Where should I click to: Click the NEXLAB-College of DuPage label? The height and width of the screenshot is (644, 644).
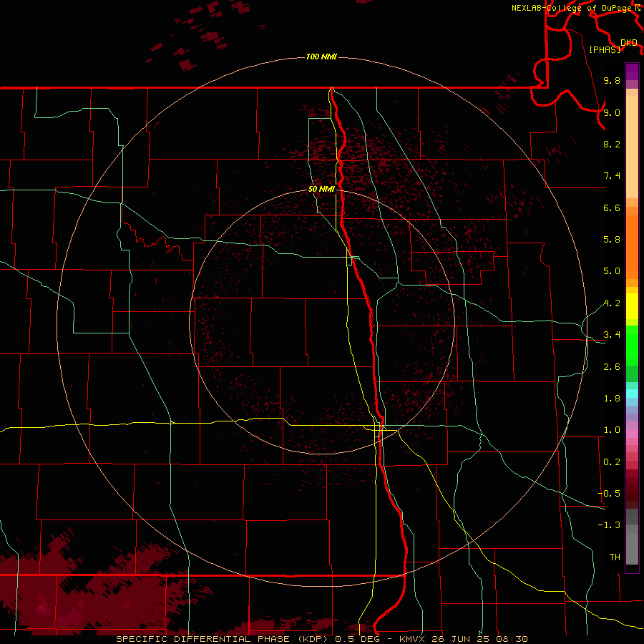(x=571, y=8)
